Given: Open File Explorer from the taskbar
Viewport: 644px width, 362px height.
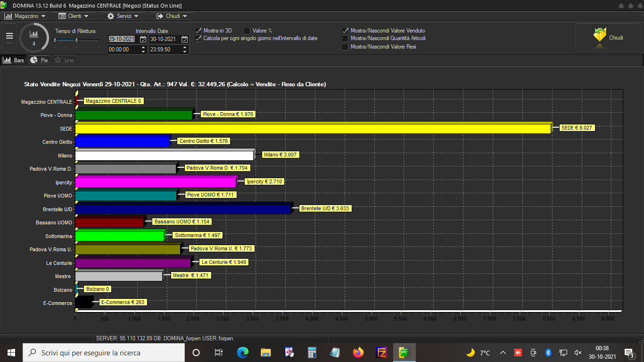Looking at the screenshot, I should click(266, 353).
